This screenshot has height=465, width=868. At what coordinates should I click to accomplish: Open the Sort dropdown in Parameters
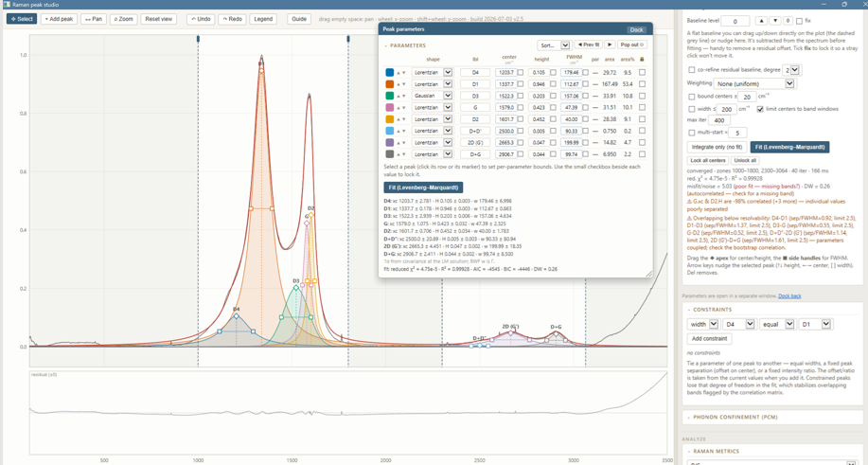tap(554, 45)
